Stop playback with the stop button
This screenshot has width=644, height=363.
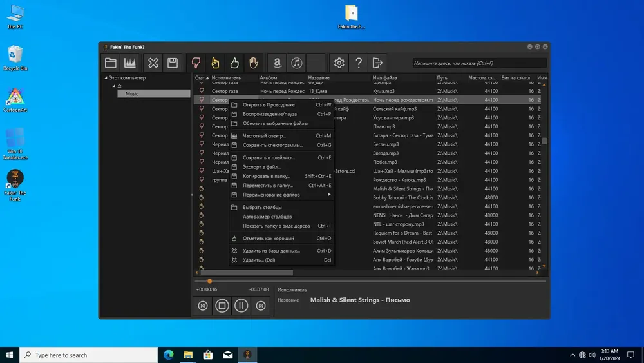point(222,306)
